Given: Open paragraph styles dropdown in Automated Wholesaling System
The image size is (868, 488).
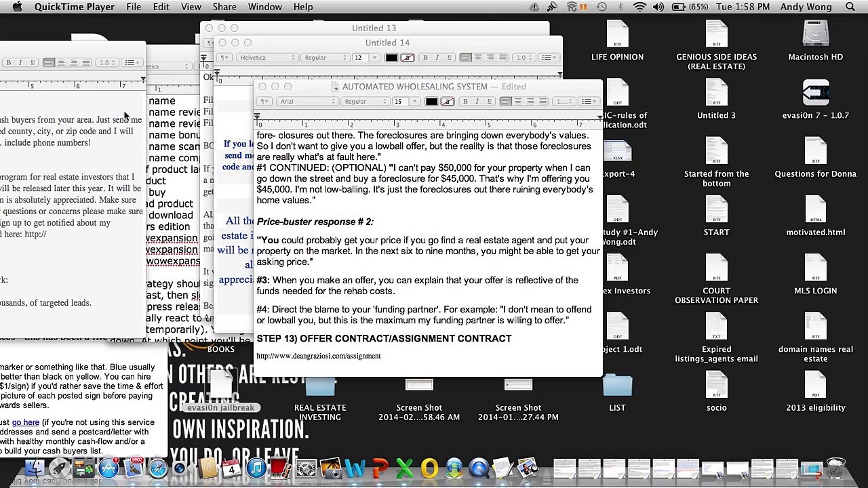Looking at the screenshot, I should [x=264, y=102].
